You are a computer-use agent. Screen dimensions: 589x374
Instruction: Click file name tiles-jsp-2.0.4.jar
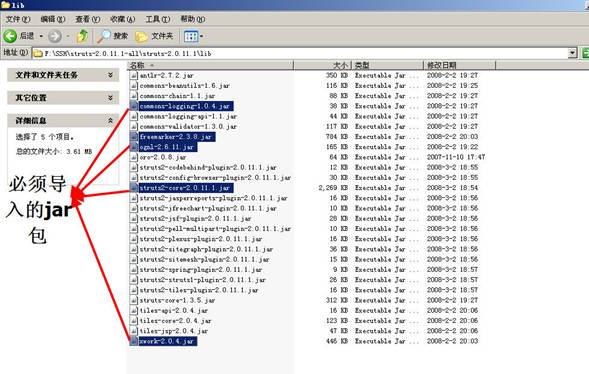pyautogui.click(x=174, y=331)
